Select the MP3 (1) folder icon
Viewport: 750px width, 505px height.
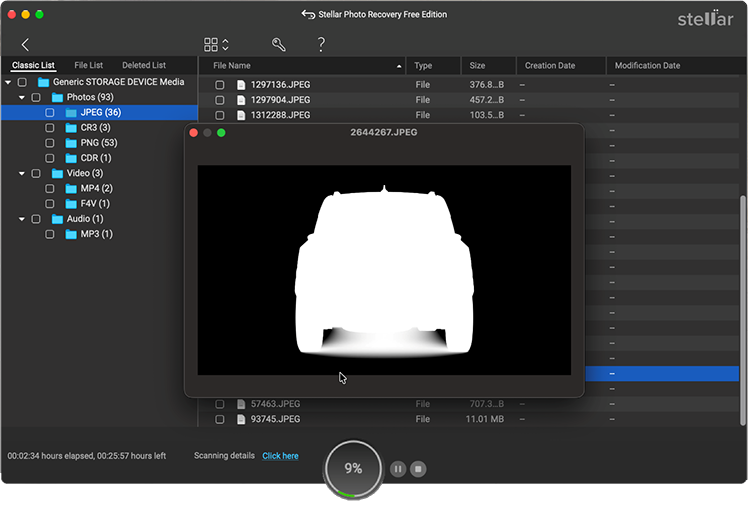pos(71,234)
